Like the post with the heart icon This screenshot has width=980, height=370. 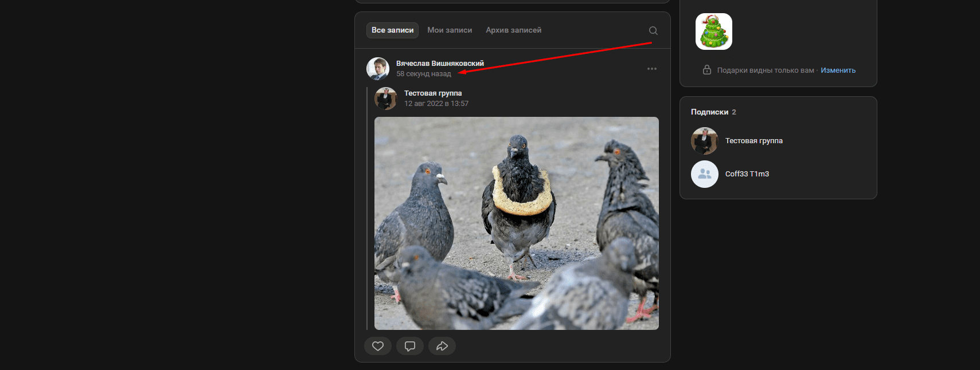(x=377, y=346)
